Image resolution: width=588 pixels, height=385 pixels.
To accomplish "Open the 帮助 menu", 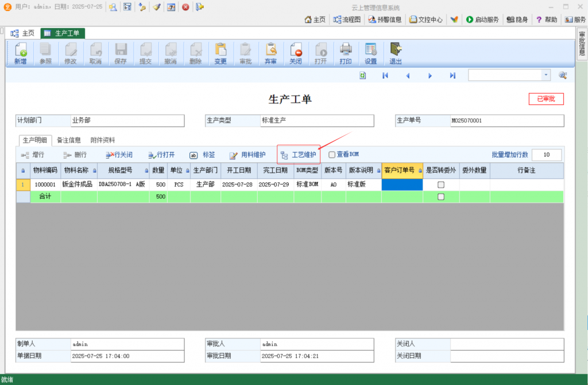I will point(547,20).
